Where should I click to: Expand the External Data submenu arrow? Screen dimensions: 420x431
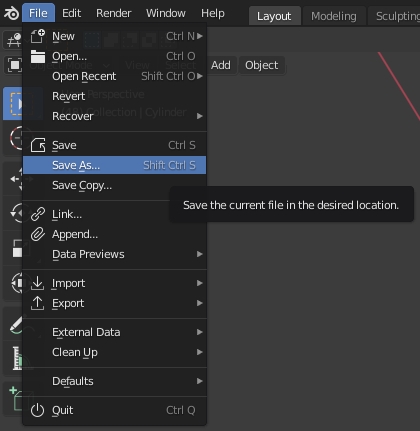tap(200, 332)
